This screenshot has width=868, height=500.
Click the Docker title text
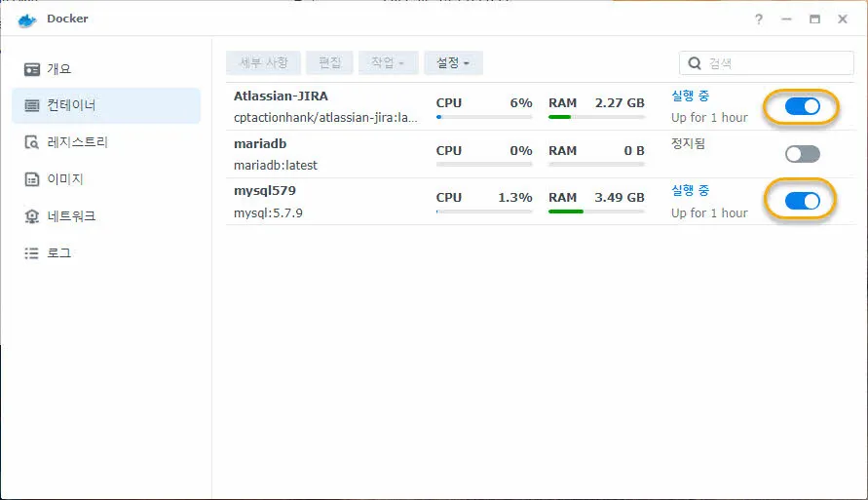click(x=67, y=19)
